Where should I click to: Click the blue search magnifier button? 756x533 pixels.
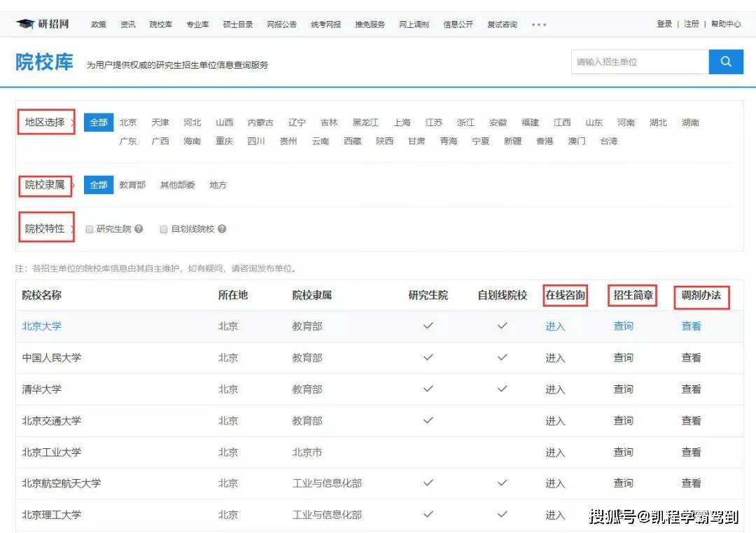click(x=726, y=62)
